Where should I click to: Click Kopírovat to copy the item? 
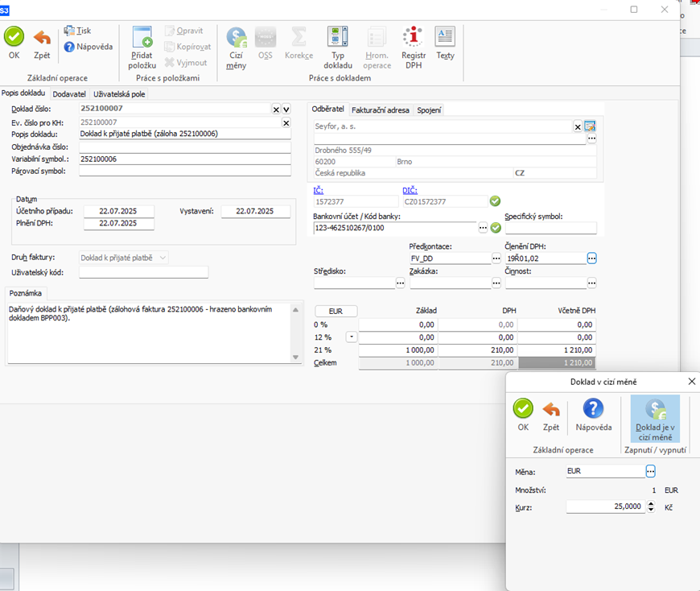pyautogui.click(x=187, y=47)
